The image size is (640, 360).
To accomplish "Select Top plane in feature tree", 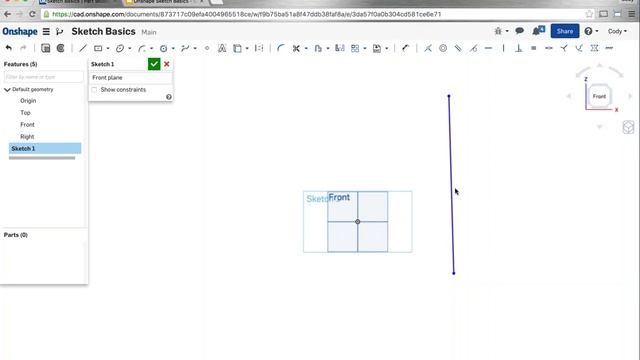I will [x=25, y=113].
